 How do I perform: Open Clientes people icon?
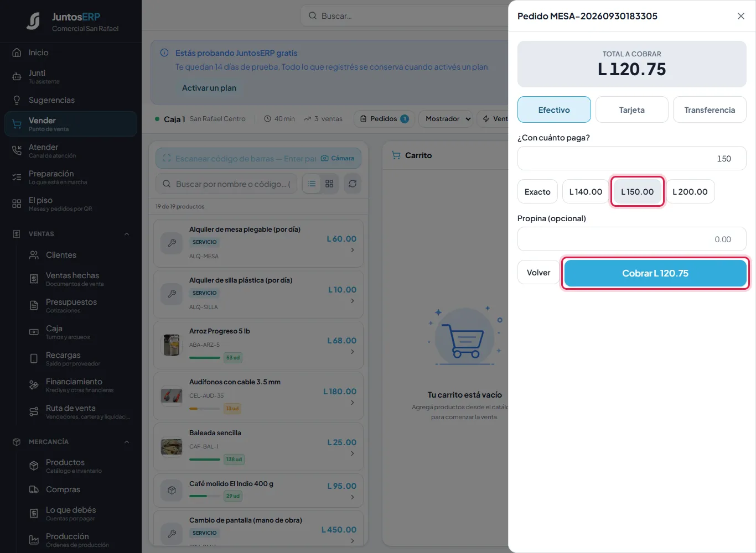[x=34, y=255]
